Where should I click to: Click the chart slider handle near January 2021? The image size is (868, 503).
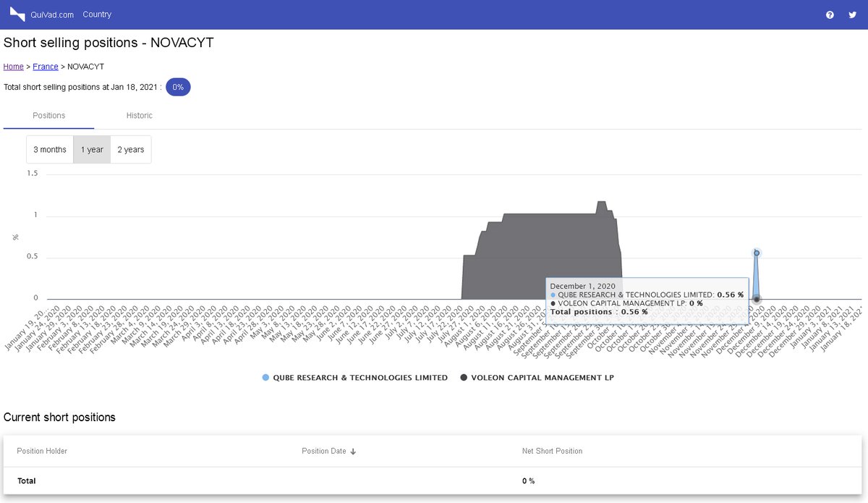pos(756,253)
